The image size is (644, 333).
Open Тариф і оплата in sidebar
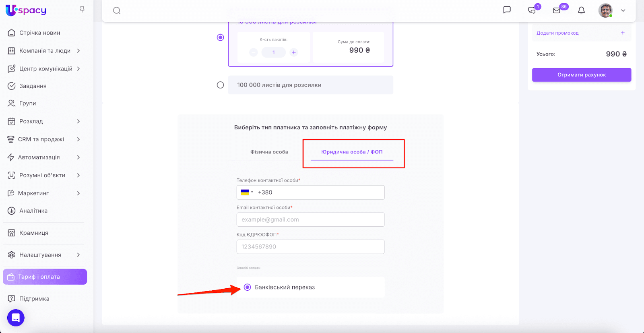click(x=45, y=277)
